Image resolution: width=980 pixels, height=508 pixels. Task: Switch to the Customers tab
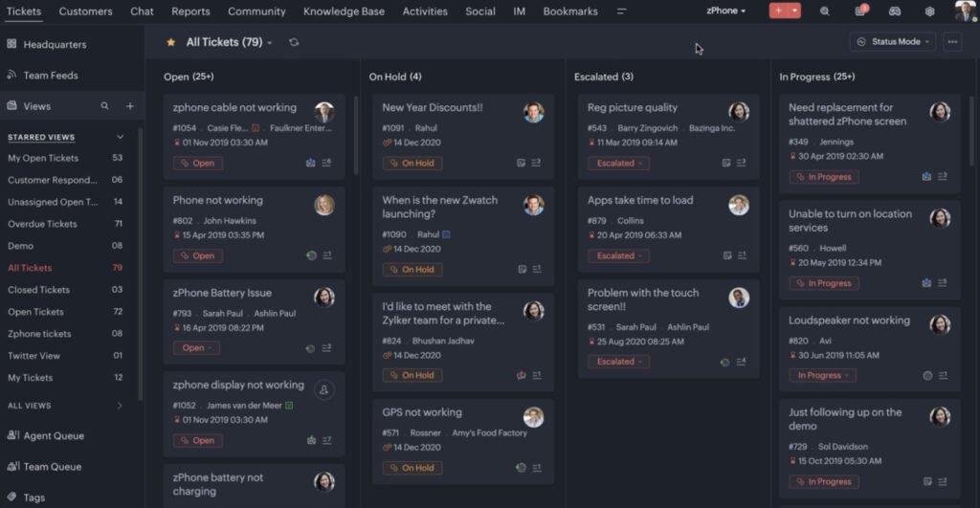point(85,11)
